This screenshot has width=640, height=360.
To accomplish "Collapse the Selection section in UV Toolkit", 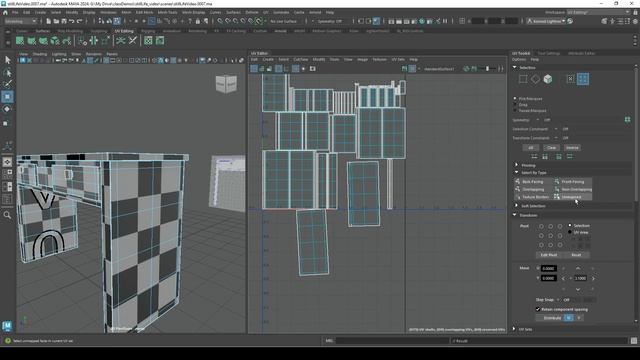I will 515,67.
